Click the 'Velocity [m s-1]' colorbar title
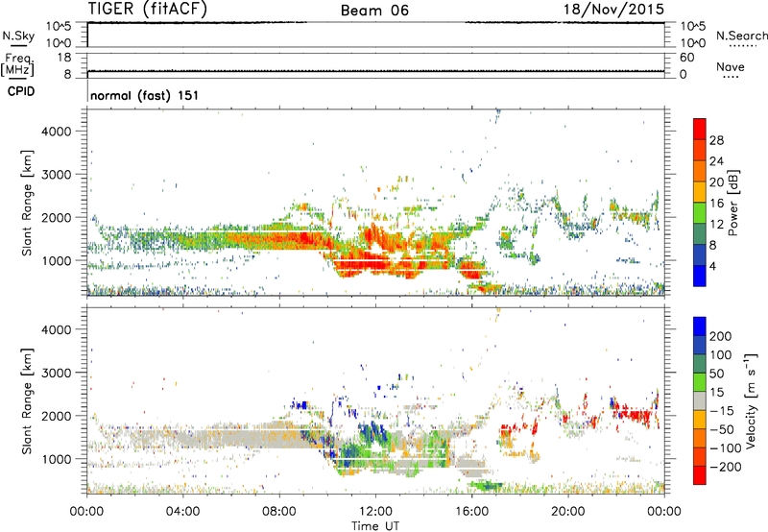Image resolution: width=768 pixels, height=532 pixels. pos(750,400)
